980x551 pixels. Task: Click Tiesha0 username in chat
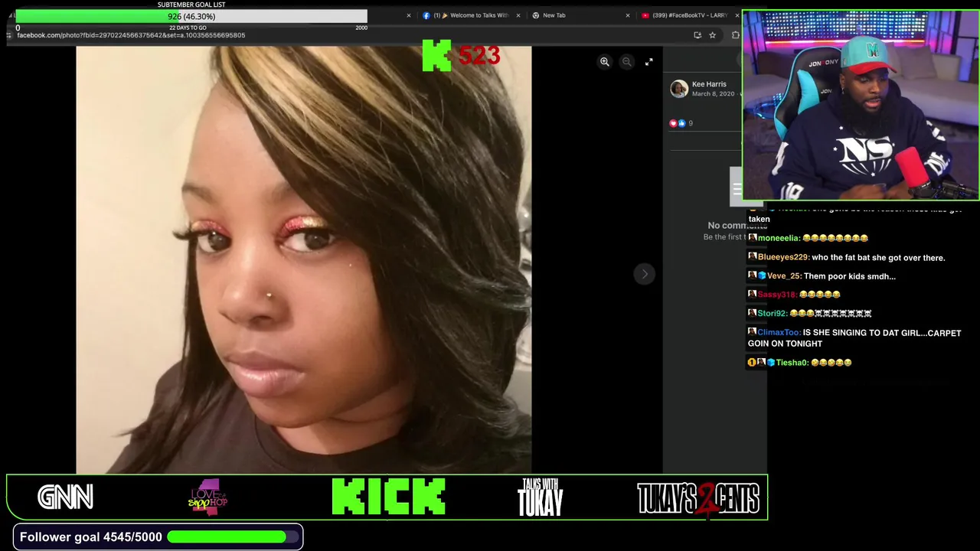[x=792, y=363]
